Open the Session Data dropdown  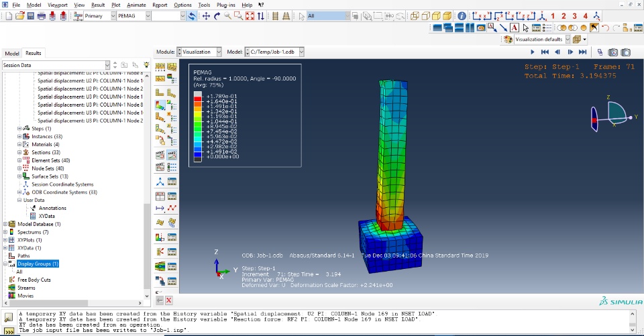click(107, 65)
